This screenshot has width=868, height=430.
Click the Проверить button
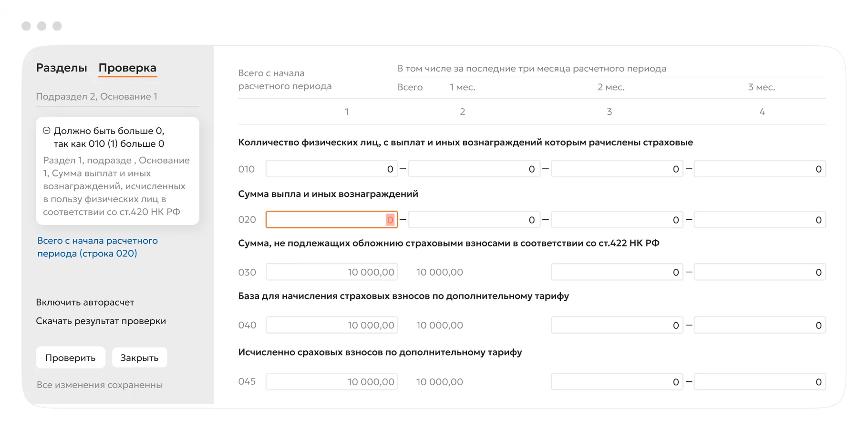[71, 358]
